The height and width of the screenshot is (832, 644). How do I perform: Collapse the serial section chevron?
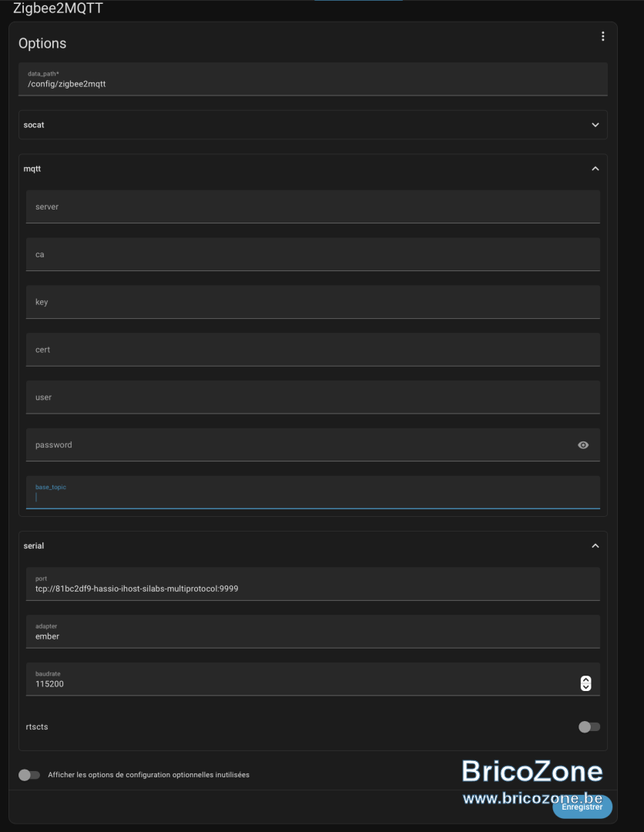(x=595, y=546)
